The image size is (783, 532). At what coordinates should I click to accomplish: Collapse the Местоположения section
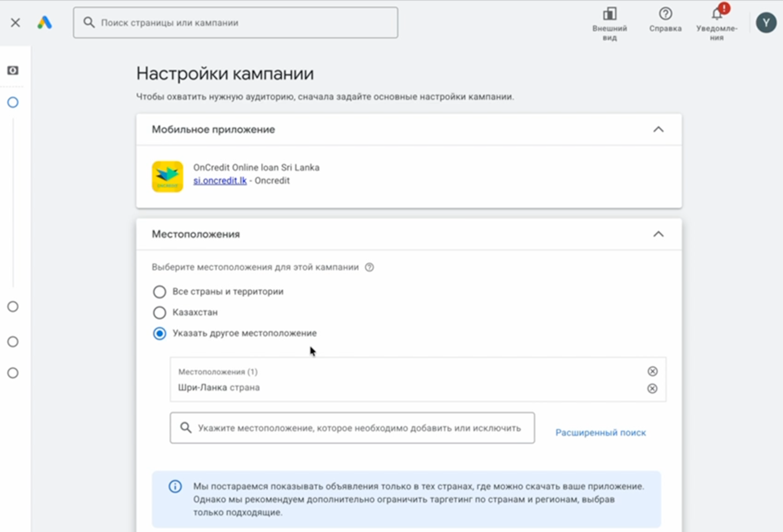point(658,234)
